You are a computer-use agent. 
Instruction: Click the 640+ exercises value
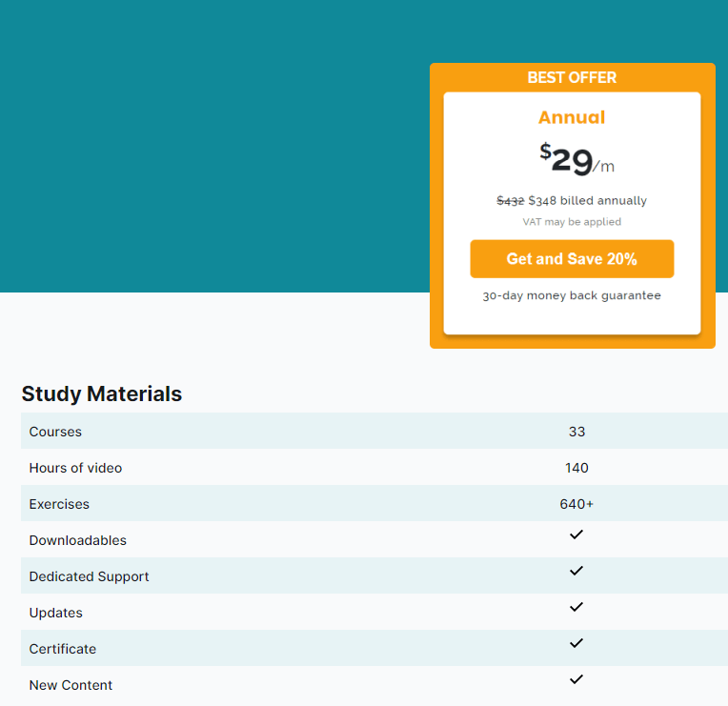tap(576, 504)
